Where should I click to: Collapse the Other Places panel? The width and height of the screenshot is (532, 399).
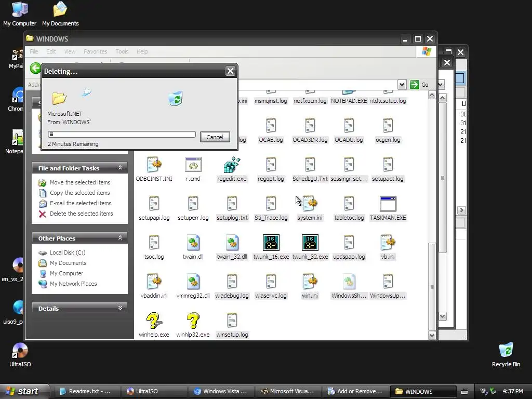pos(120,238)
